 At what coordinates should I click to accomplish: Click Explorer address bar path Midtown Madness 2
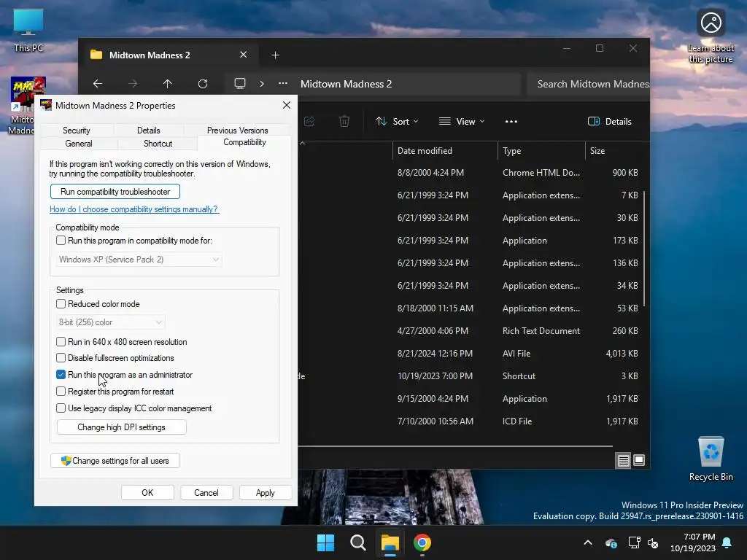[x=346, y=84]
